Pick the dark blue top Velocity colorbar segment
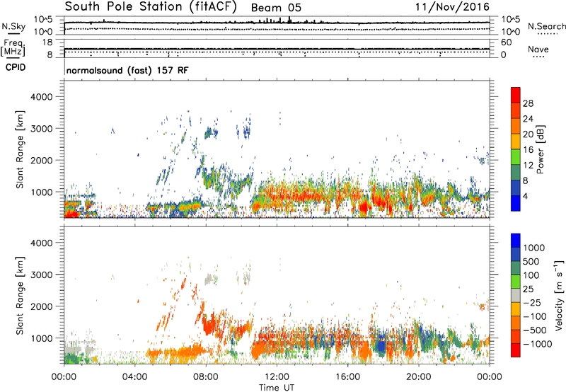Screen dimensions: 566x392 [516, 241]
